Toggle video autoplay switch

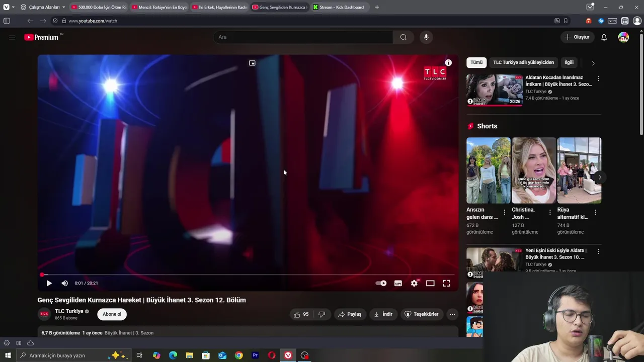(x=381, y=283)
